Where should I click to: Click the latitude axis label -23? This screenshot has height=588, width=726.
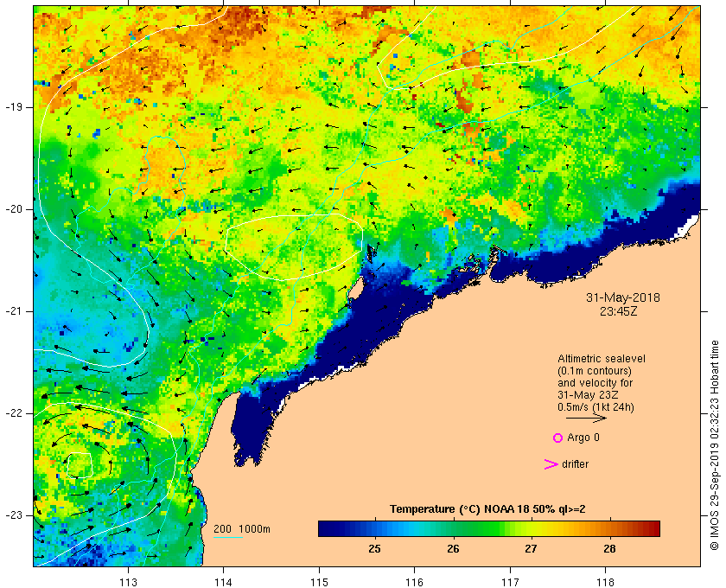(x=14, y=515)
